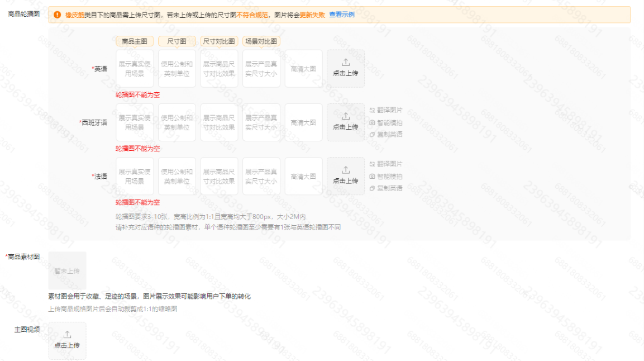Select the 尺寸对比图 tag label
Image resolution: width=644 pixels, height=361 pixels.
click(219, 41)
